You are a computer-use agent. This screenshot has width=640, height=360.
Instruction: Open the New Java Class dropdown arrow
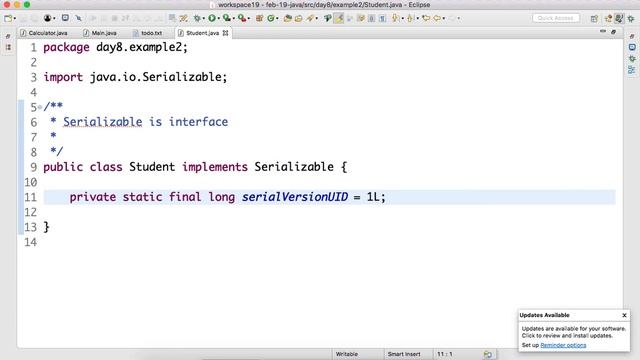(x=277, y=18)
